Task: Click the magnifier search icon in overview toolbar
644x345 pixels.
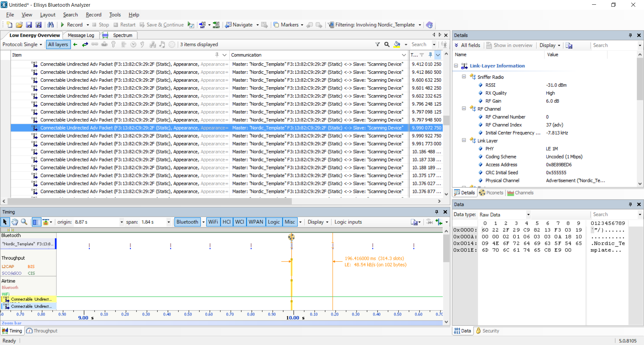Action: coord(387,44)
